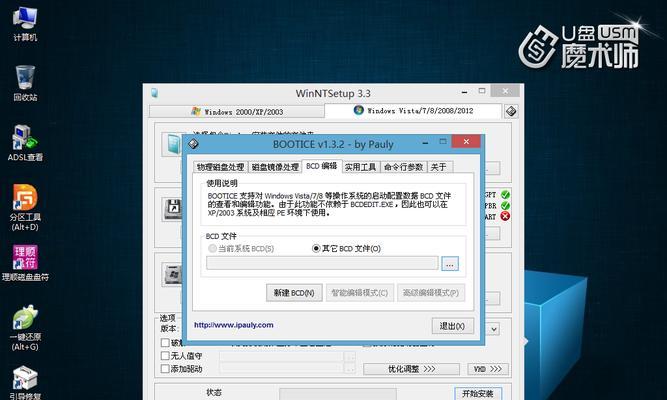Screen dimensions: 667x400
Task: Click the 添加驱动 path field
Action: [x=281, y=369]
